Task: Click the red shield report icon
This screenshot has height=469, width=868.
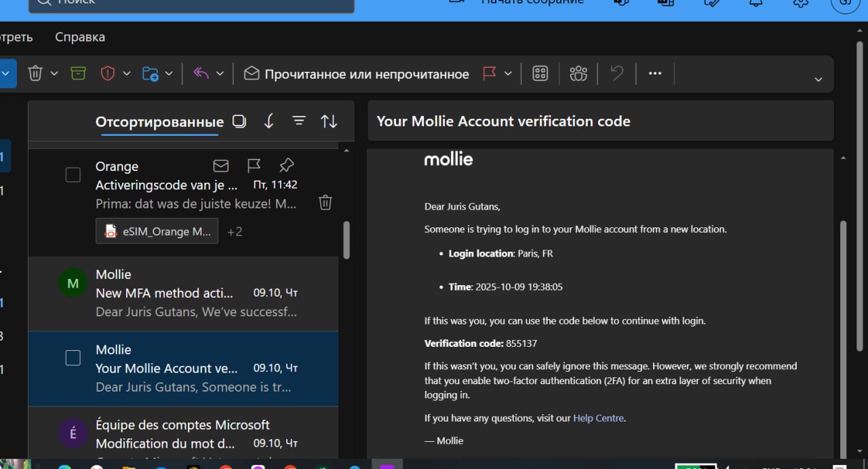Action: pyautogui.click(x=108, y=73)
